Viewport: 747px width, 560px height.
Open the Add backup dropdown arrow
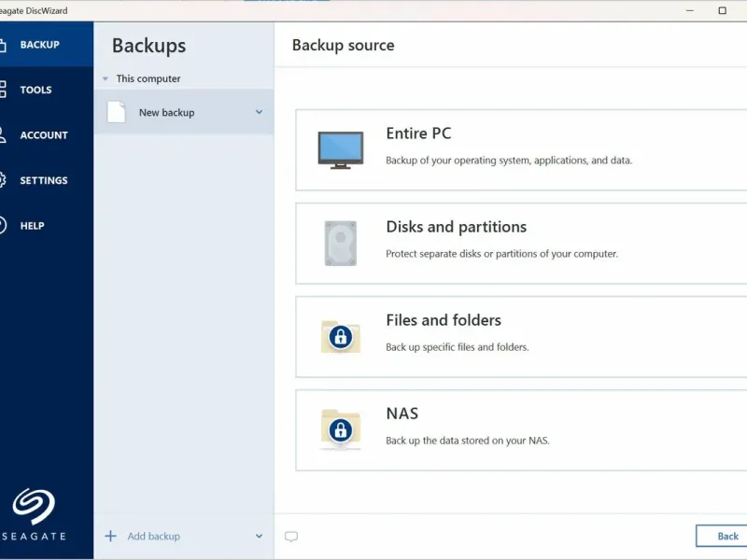click(259, 536)
